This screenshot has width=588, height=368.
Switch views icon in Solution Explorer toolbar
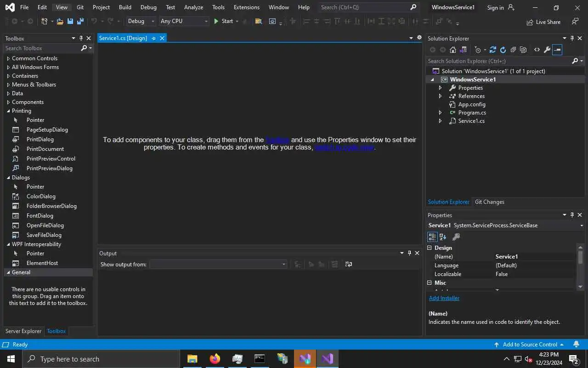tap(463, 50)
